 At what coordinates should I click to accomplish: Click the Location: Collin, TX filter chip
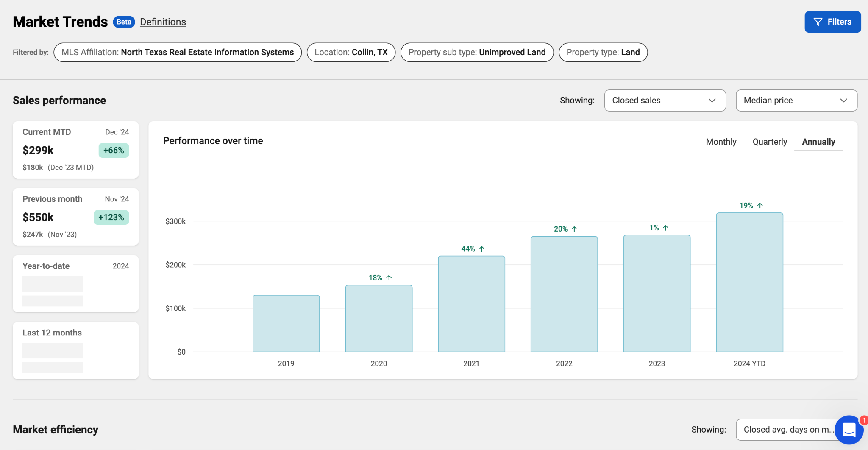point(351,53)
